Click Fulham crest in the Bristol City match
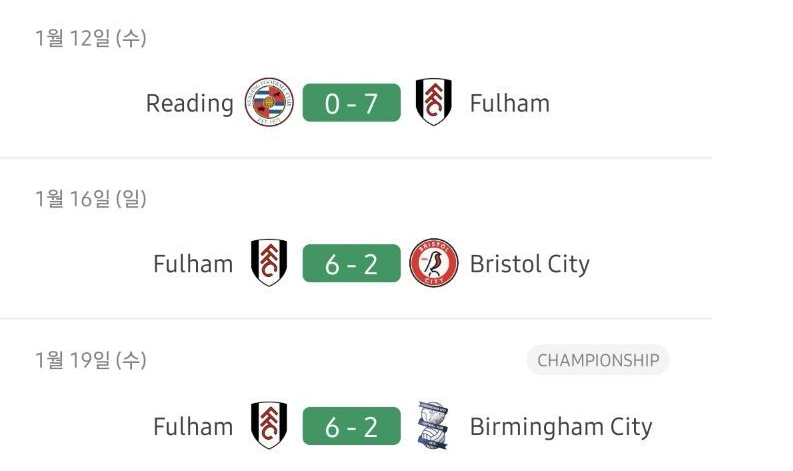Viewport: 793px width, 471px height. (x=269, y=264)
